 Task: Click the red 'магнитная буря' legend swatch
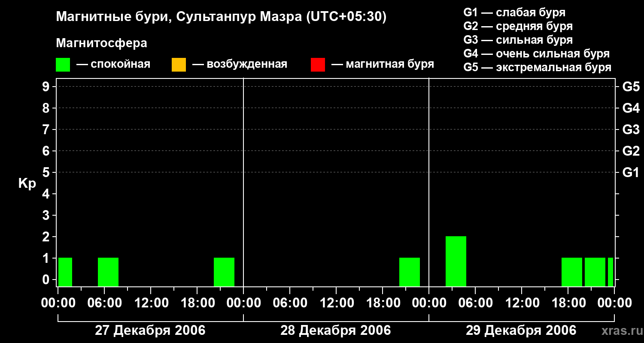318,65
